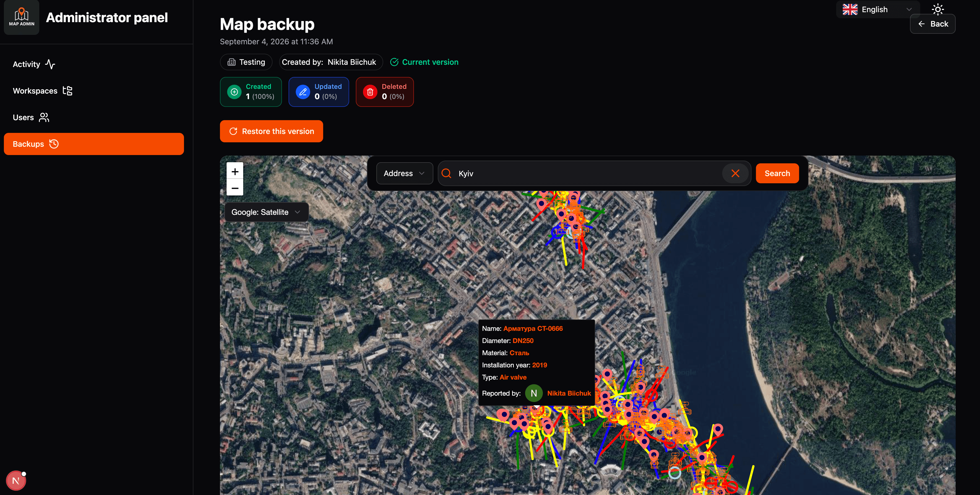Expand the Address search type dropdown
This screenshot has height=495, width=980.
(405, 173)
